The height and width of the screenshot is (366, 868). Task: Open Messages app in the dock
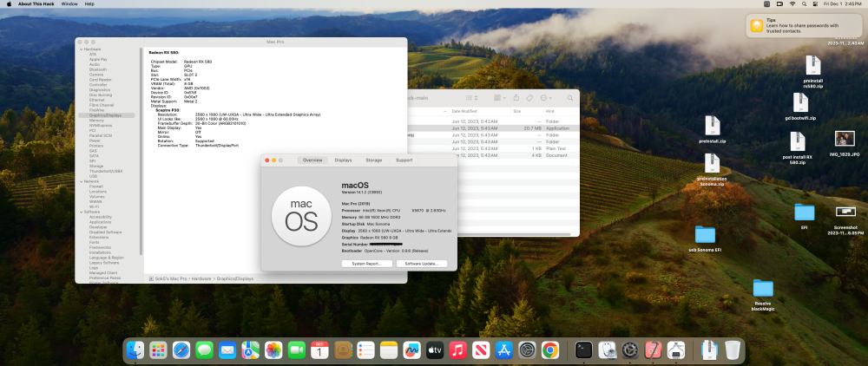pos(204,350)
